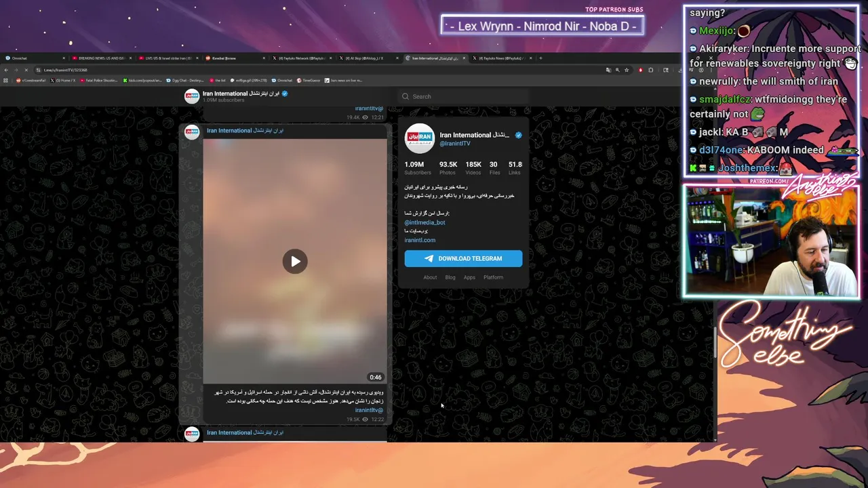Open the Iran news on live bookmark
868x488 pixels.
(344, 81)
